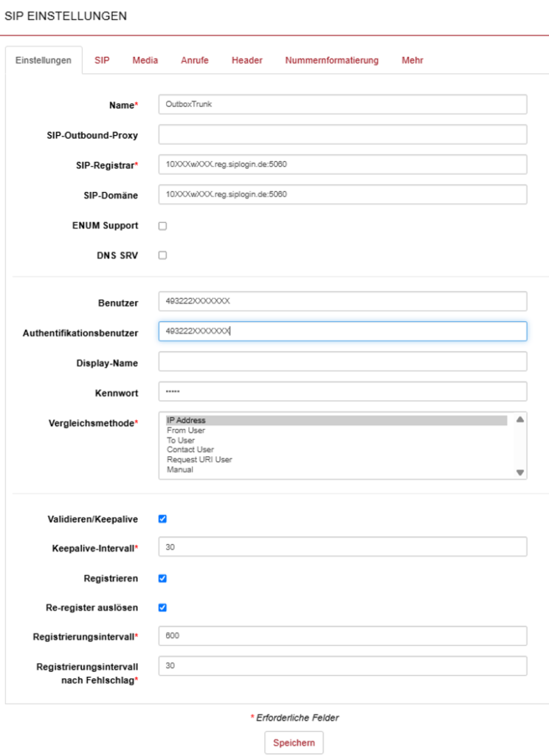Image resolution: width=549 pixels, height=756 pixels.
Task: Click into the Display-Name field
Action: 342,362
